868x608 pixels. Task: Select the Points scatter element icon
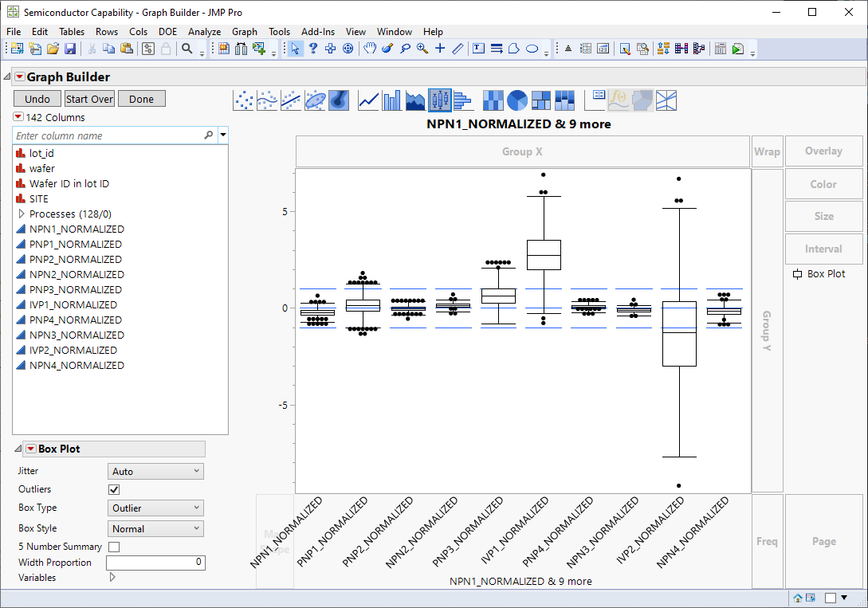244,100
